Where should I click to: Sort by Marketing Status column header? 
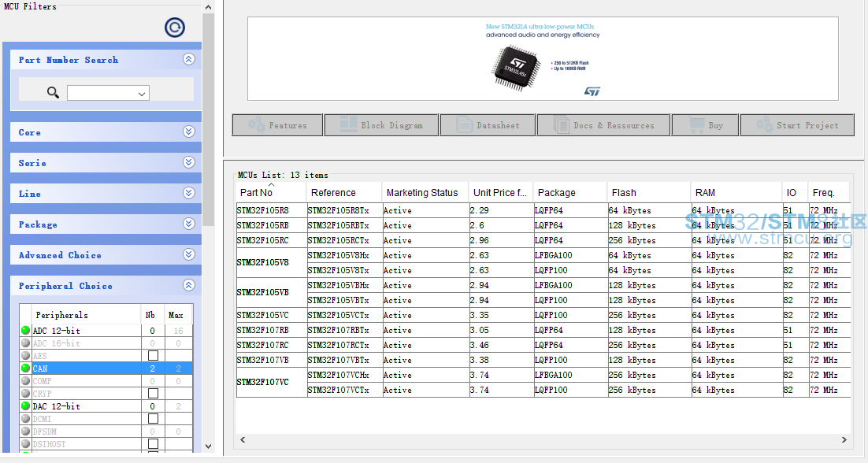(x=425, y=192)
